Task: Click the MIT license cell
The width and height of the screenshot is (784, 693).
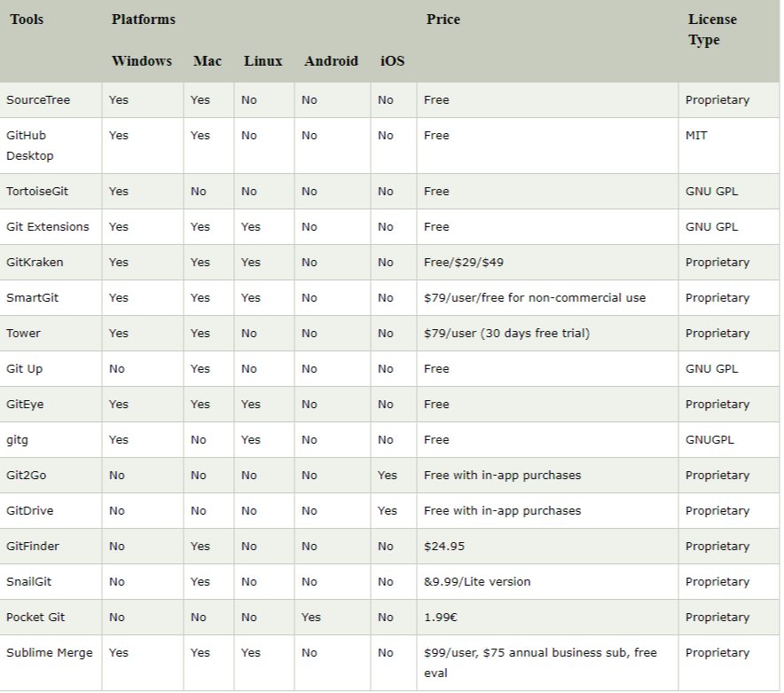Action: (696, 136)
